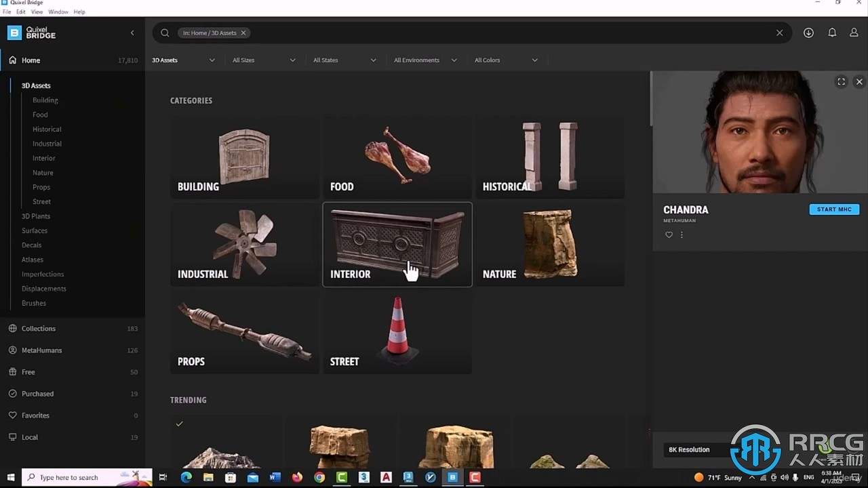Image resolution: width=868 pixels, height=488 pixels.
Task: Clear the search bar with the X
Action: [x=779, y=33]
